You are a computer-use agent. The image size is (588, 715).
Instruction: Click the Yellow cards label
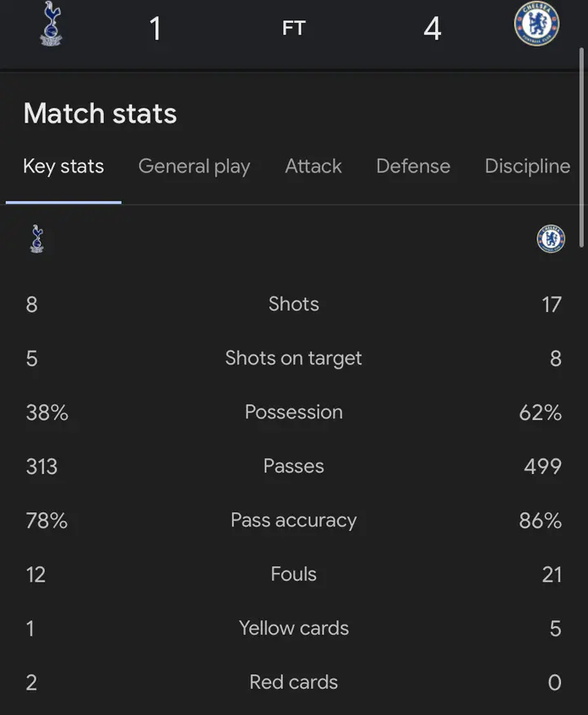click(294, 628)
